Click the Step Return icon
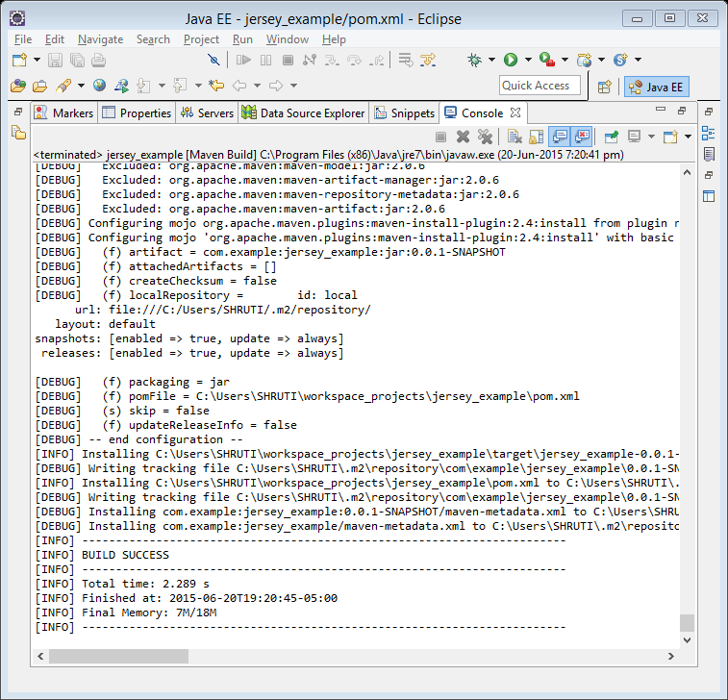 pos(377,60)
